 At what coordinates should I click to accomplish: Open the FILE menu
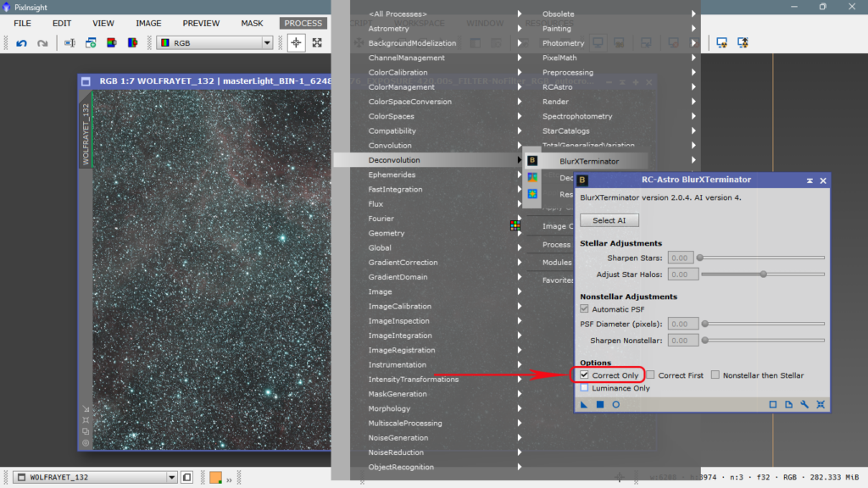point(23,23)
